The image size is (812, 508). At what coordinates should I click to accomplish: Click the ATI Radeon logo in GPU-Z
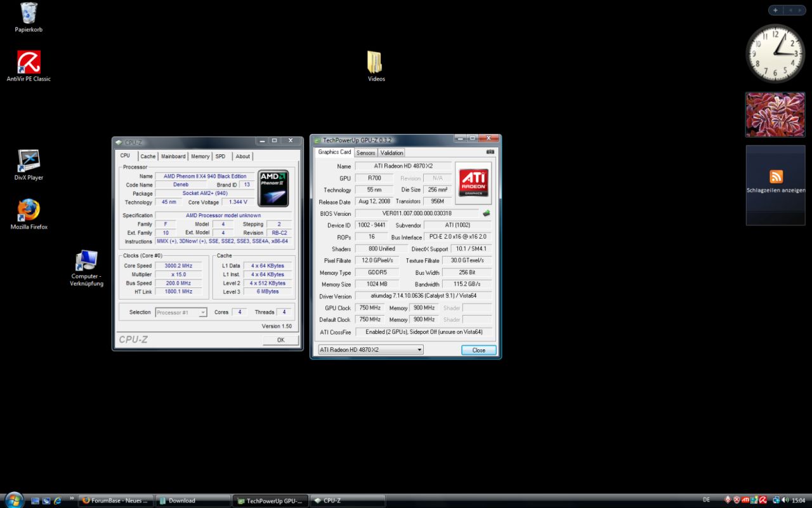coord(473,183)
